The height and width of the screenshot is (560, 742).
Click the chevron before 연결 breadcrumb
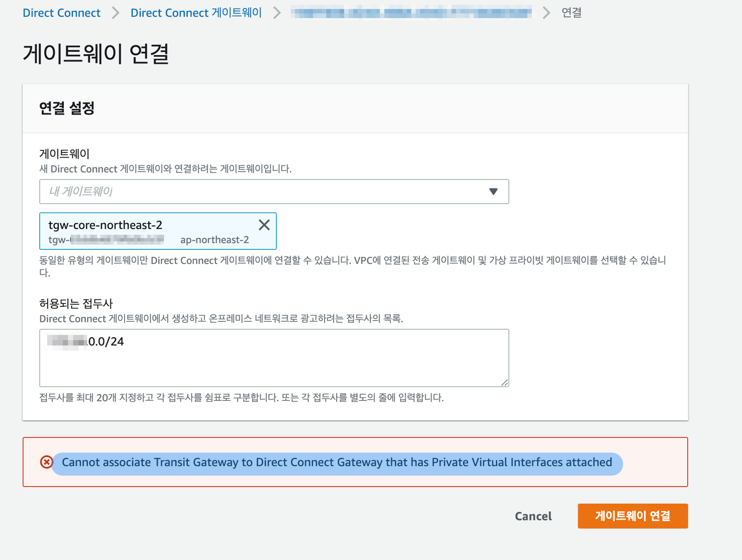[546, 13]
